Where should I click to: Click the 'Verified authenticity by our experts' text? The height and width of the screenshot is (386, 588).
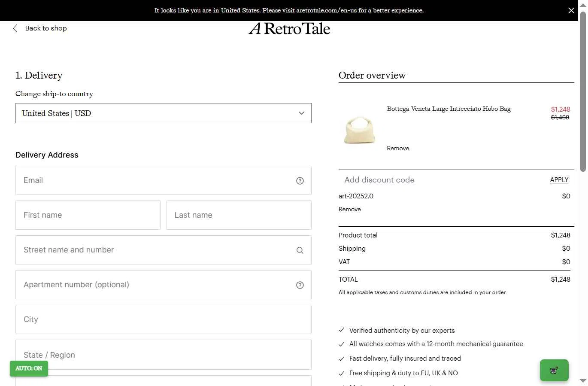402,331
